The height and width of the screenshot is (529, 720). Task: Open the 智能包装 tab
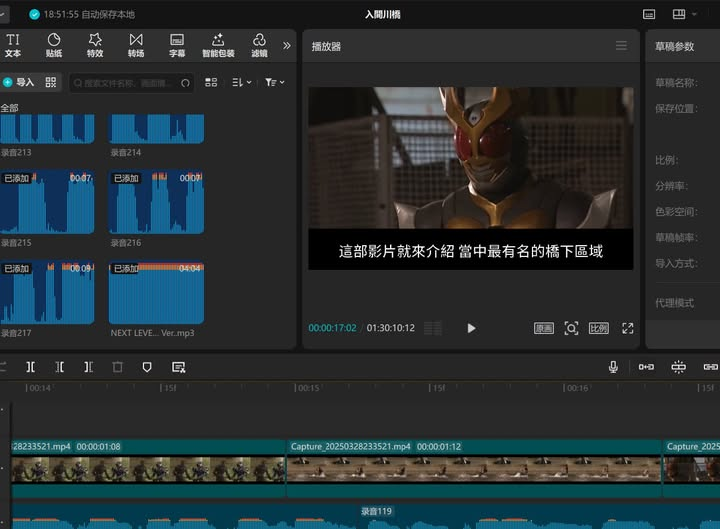click(x=218, y=45)
